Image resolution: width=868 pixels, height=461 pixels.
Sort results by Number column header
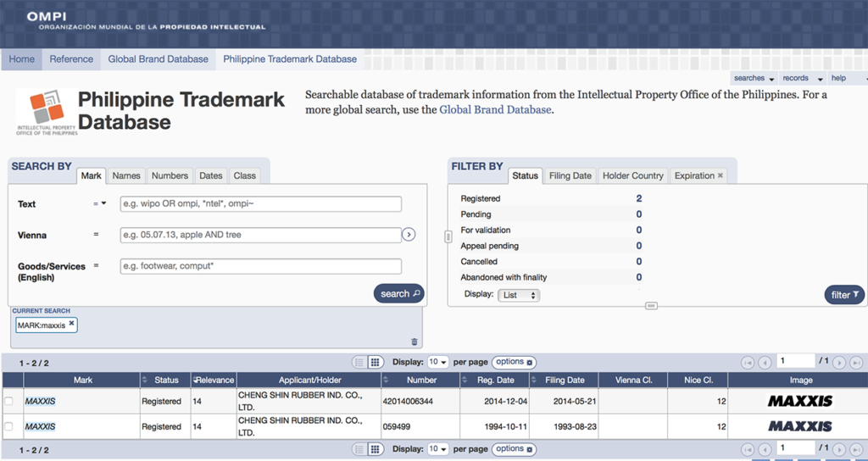coord(420,380)
